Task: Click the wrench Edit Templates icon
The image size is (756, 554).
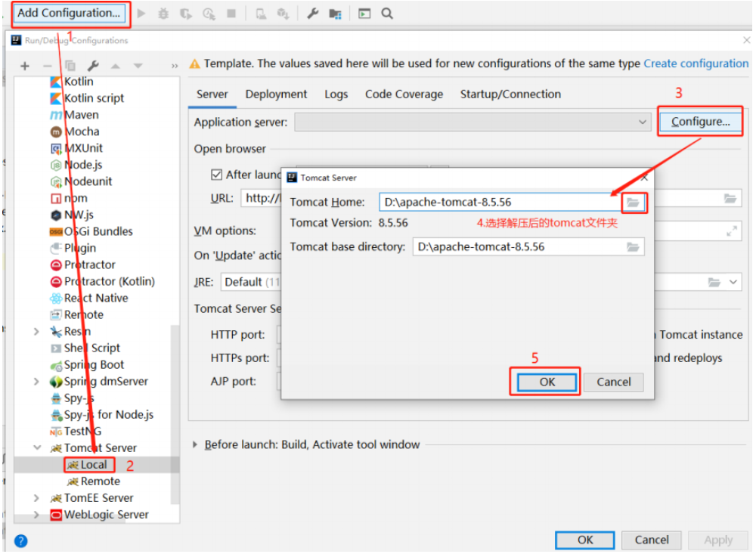Action: click(x=92, y=65)
